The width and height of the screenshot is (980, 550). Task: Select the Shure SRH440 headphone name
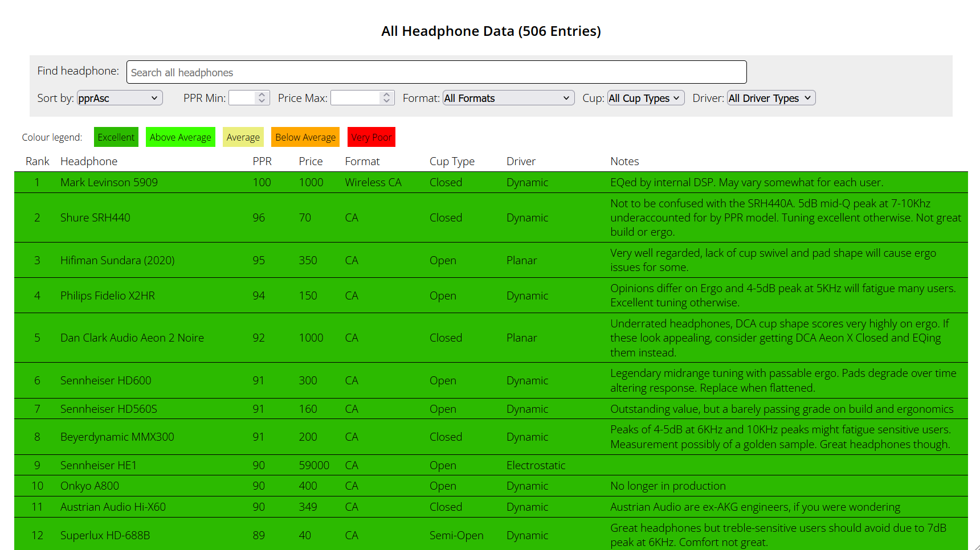[x=95, y=217]
